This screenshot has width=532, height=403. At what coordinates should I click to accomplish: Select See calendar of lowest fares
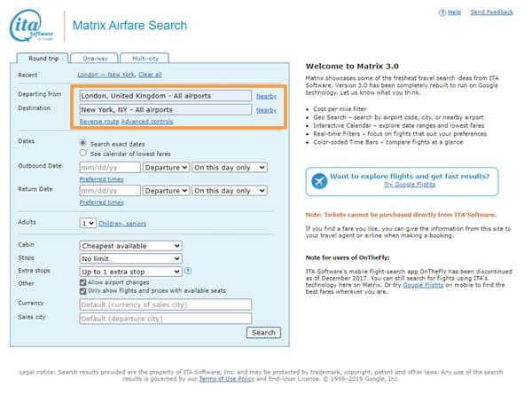(x=82, y=153)
